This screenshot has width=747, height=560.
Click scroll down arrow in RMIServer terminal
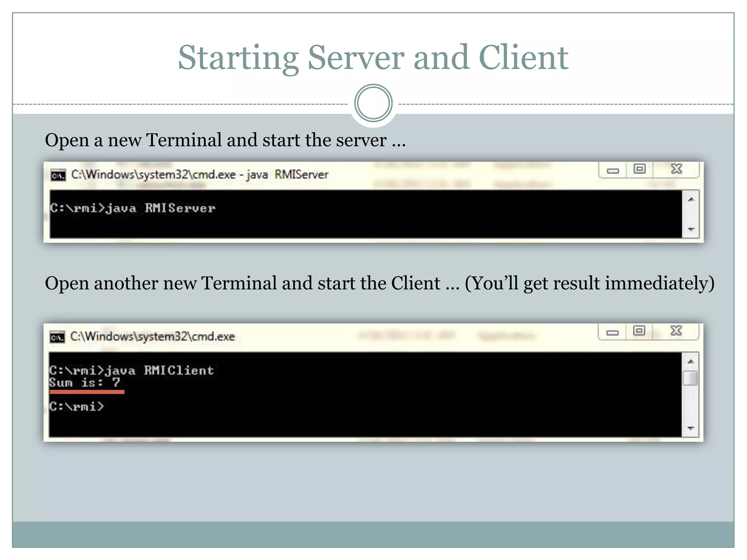pyautogui.click(x=691, y=229)
